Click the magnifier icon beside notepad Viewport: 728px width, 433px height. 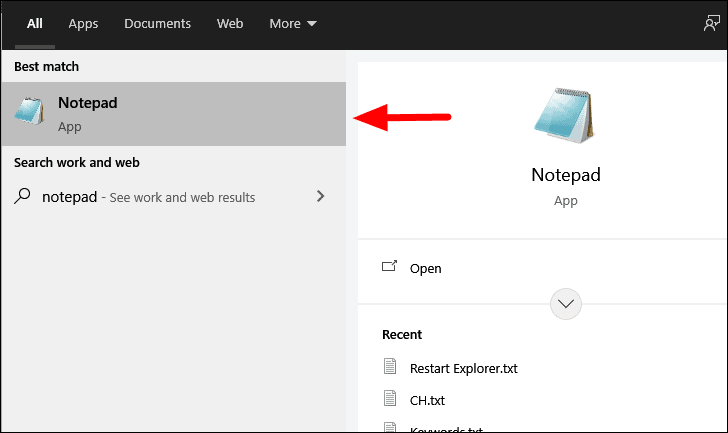coord(22,196)
